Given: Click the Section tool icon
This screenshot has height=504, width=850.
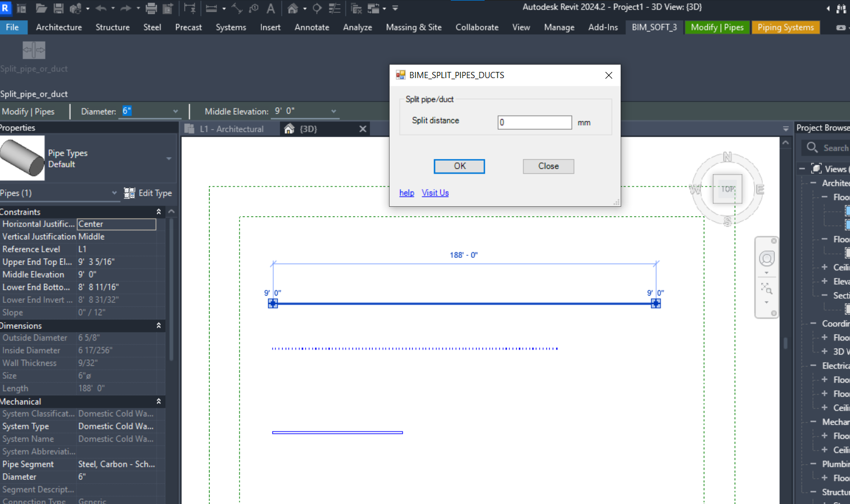Looking at the screenshot, I should tap(317, 8).
